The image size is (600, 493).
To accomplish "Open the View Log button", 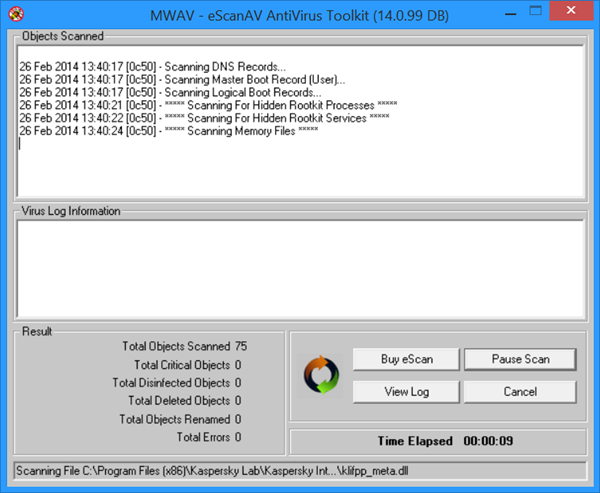I will point(406,392).
